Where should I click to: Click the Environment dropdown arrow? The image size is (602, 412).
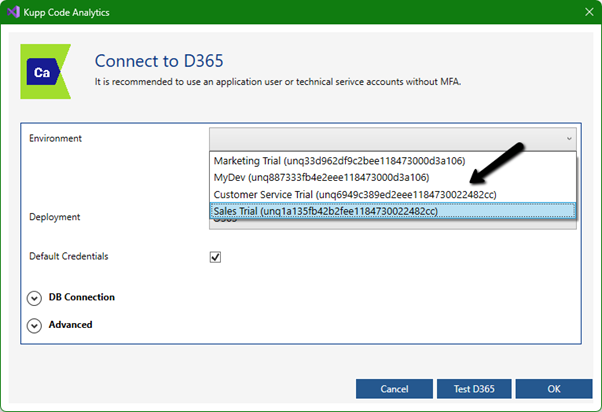569,139
